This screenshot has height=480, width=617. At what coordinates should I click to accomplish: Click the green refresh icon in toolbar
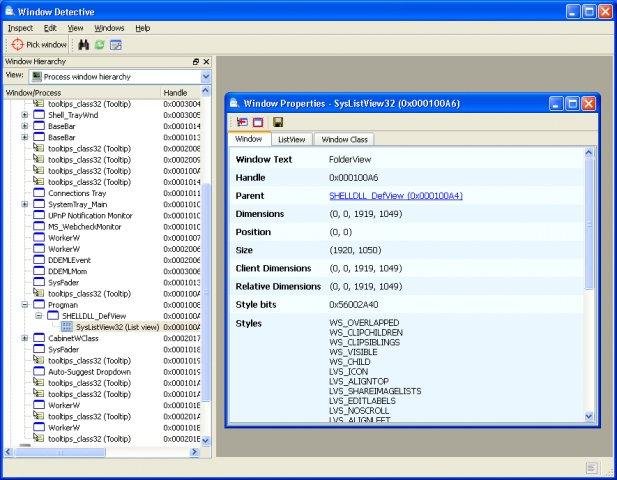[x=100, y=45]
